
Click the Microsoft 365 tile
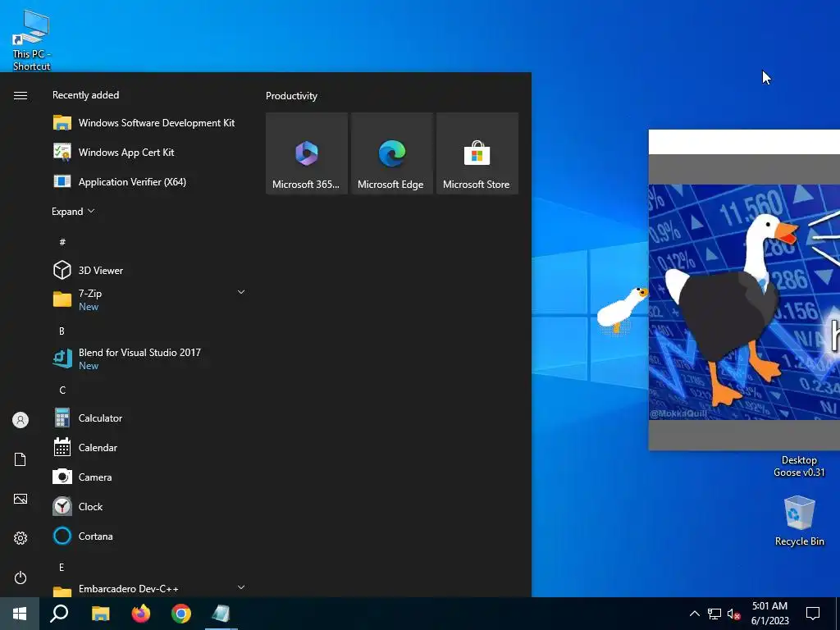click(307, 153)
